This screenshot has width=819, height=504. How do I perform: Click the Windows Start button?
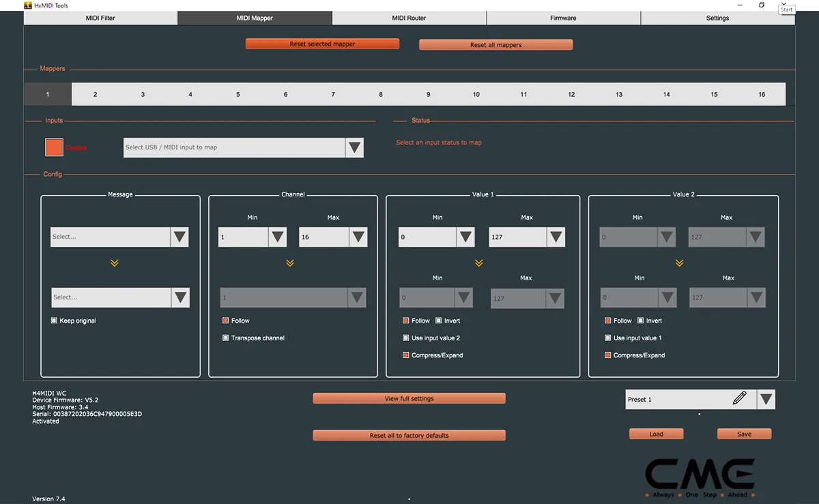(786, 9)
